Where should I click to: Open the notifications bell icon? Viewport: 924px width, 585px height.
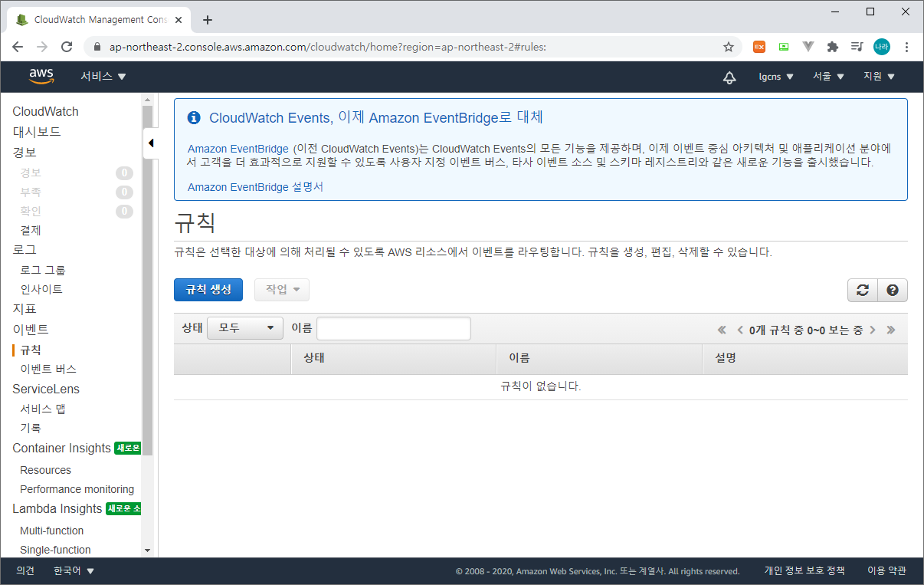pos(729,77)
